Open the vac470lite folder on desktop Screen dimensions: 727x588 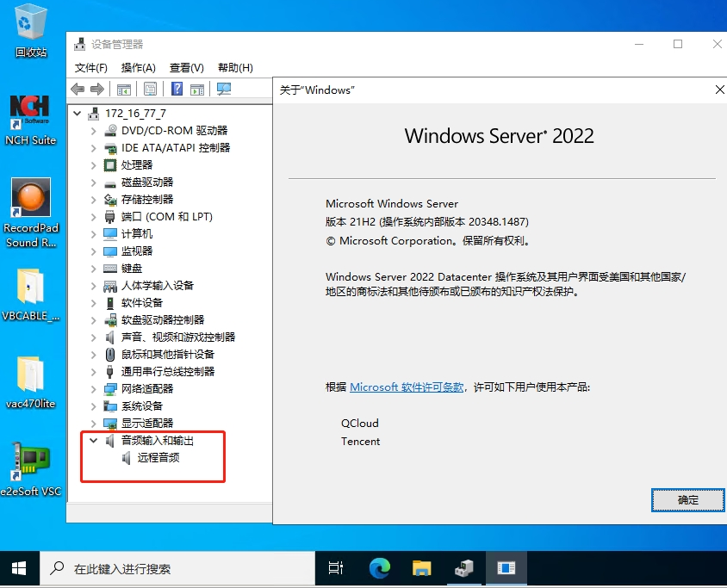[31, 383]
